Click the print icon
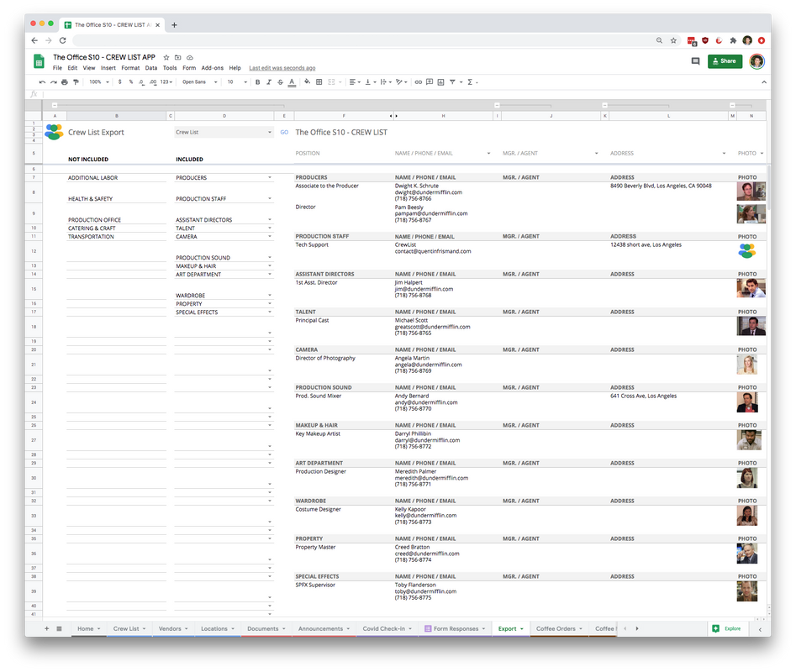Image resolution: width=796 pixels, height=672 pixels. click(65, 82)
